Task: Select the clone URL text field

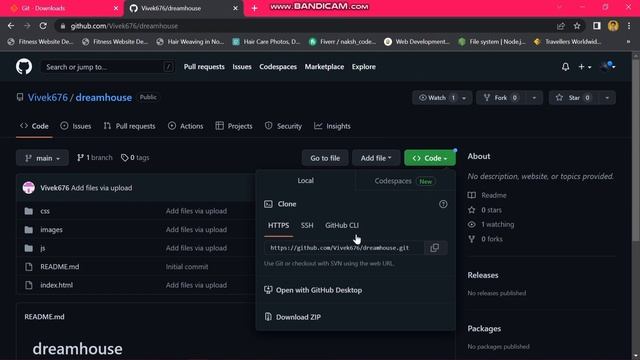Action: tap(343, 248)
